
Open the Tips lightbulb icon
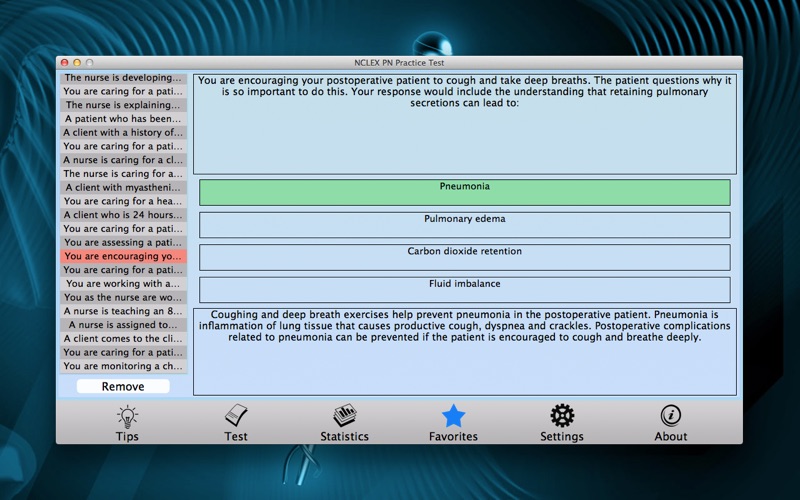point(127,416)
